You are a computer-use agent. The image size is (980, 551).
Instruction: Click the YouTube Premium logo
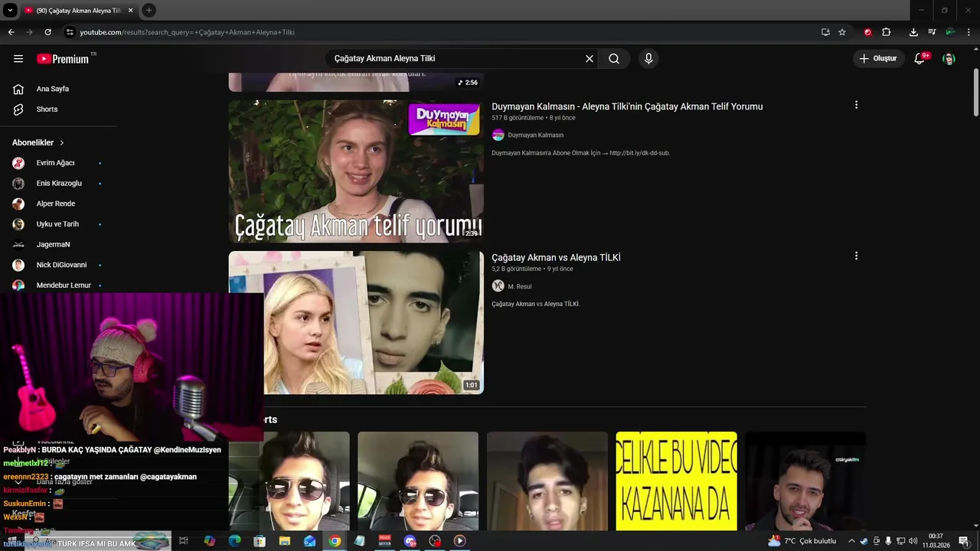coord(63,59)
